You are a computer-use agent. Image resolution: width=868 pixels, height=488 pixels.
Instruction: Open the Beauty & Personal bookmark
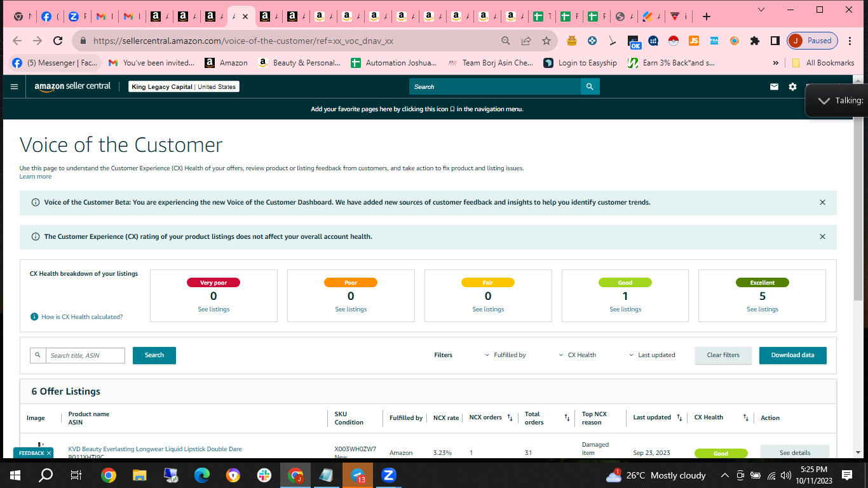pos(299,63)
